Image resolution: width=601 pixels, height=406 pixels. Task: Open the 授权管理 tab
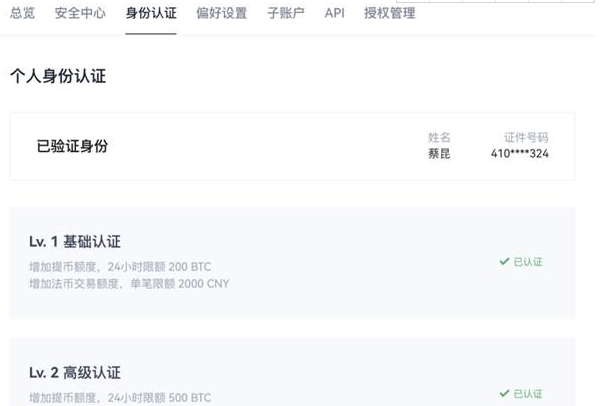click(390, 13)
